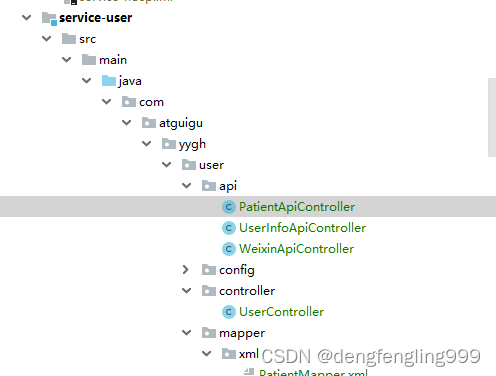This screenshot has height=376, width=496.
Task: Click the user package icon
Action: pos(189,165)
